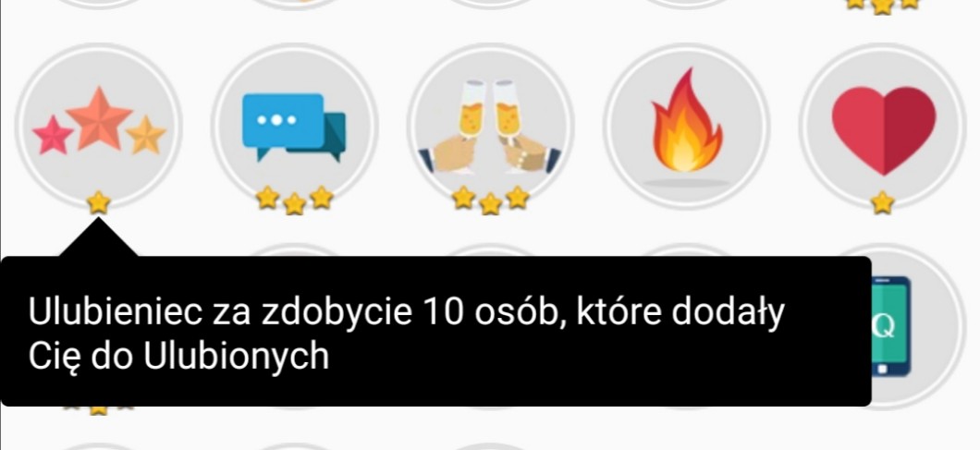Dismiss the black Ulubieniec tooltip text box
The height and width of the screenshot is (450, 980).
click(x=435, y=331)
